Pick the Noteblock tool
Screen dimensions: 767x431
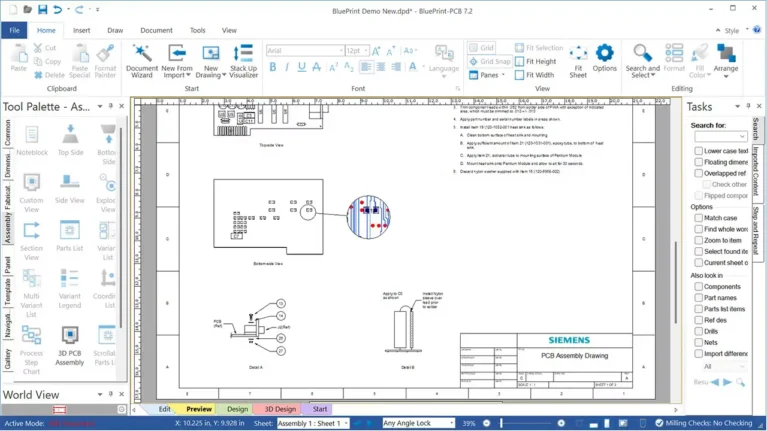coord(32,140)
